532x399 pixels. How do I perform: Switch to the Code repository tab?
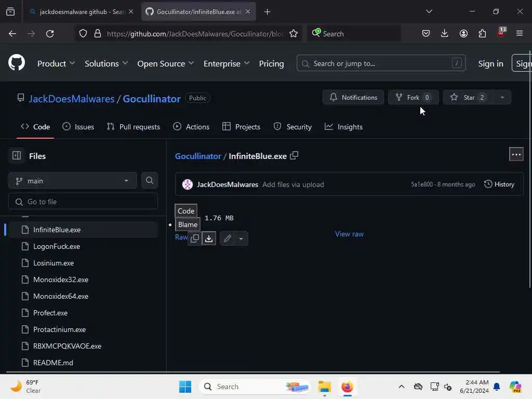(35, 127)
